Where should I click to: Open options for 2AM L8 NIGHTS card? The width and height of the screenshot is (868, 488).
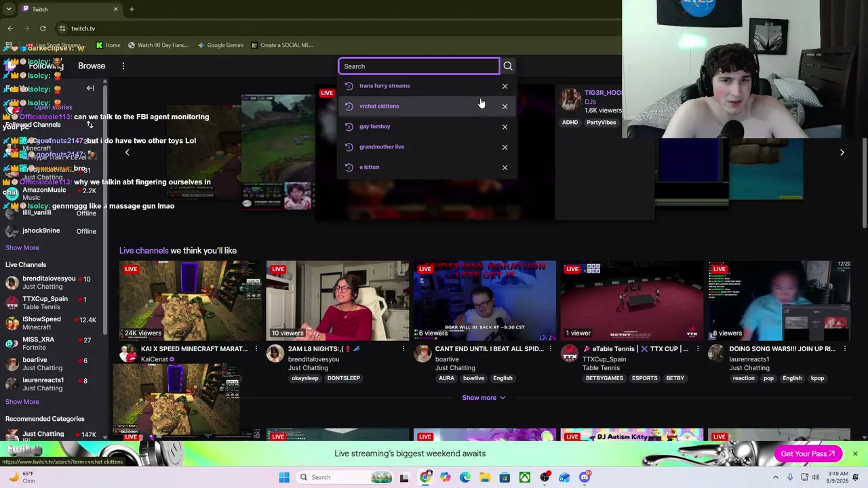(403, 349)
